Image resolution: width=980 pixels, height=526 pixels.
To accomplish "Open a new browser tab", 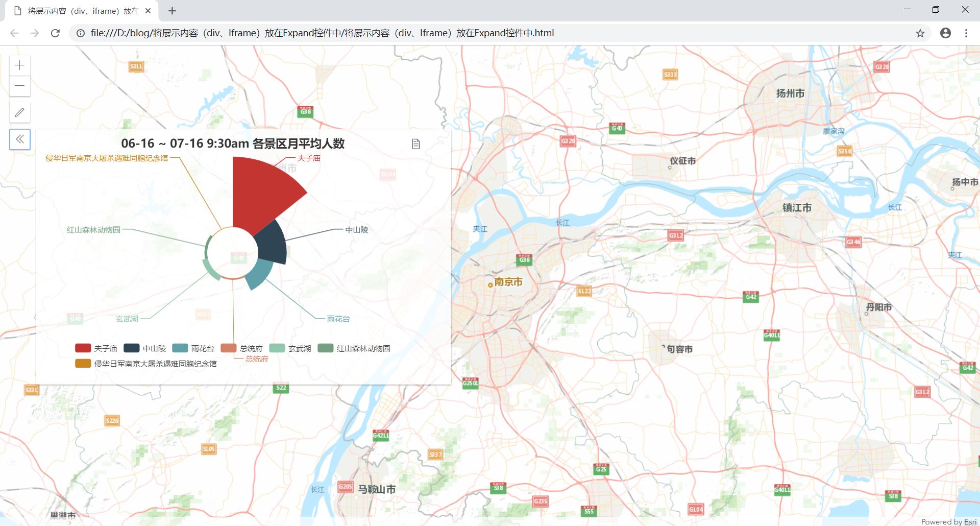I will [x=173, y=11].
